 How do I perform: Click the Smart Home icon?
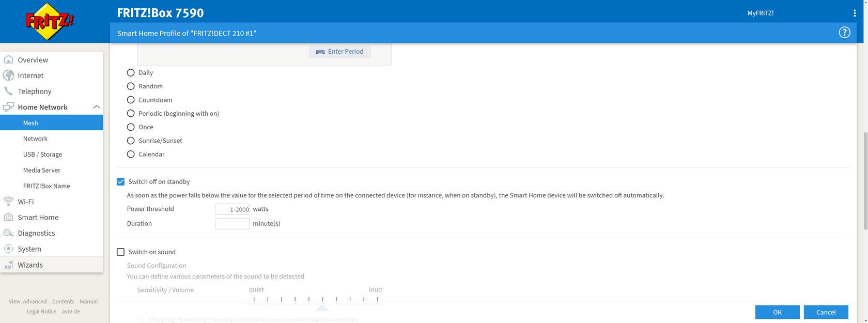tap(8, 217)
